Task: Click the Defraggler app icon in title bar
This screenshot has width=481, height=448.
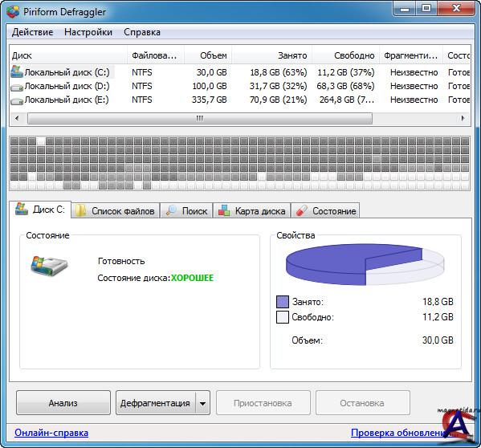Action: coord(13,12)
